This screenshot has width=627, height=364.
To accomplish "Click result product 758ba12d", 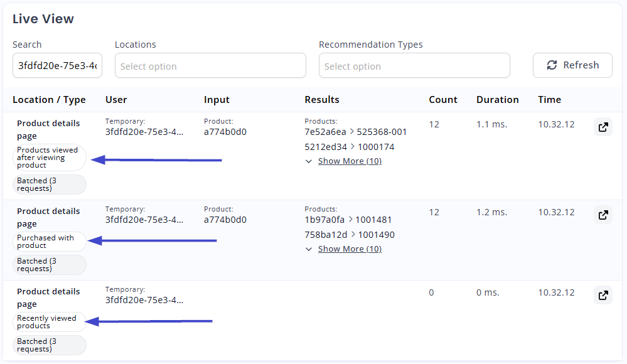I will 326,235.
